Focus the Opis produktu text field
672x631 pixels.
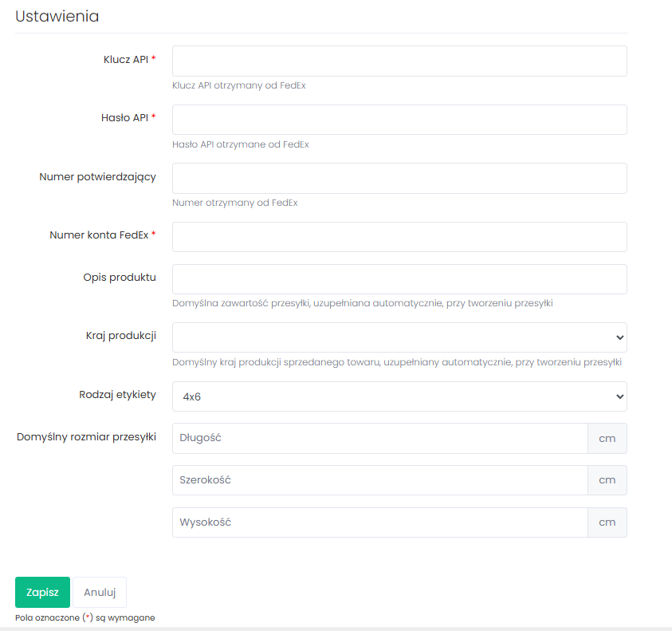tap(399, 279)
